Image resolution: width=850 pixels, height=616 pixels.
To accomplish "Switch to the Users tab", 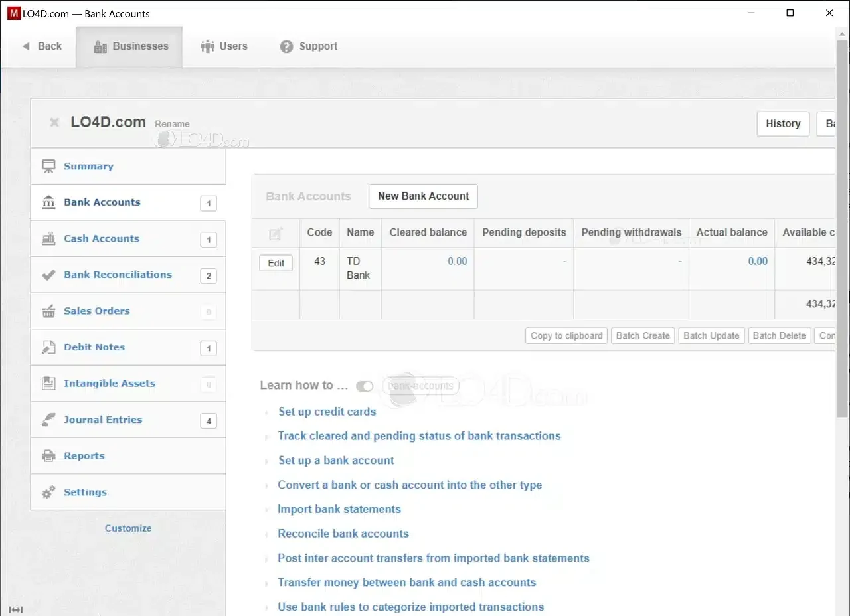I will pyautogui.click(x=224, y=46).
